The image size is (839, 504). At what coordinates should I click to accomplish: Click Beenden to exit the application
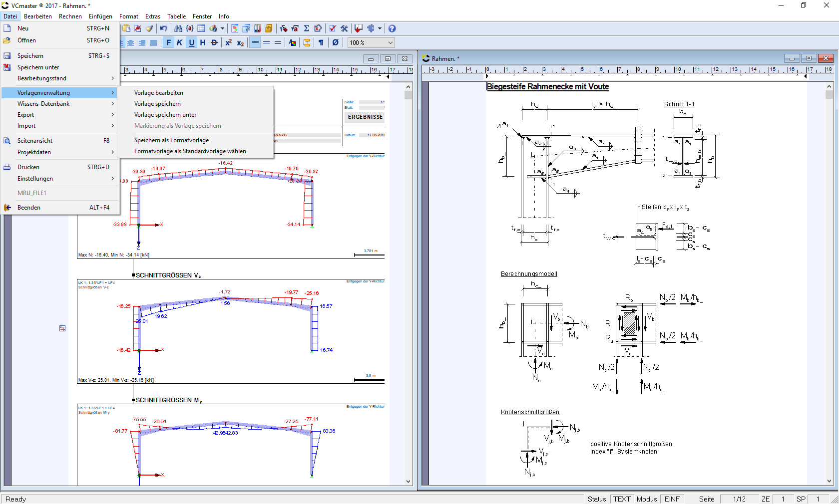(x=29, y=208)
